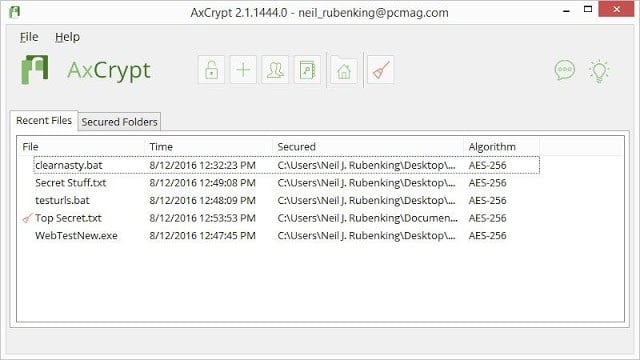Screen dimensions: 640x360
Task: Click the red broom cleanup icon
Action: click(381, 70)
